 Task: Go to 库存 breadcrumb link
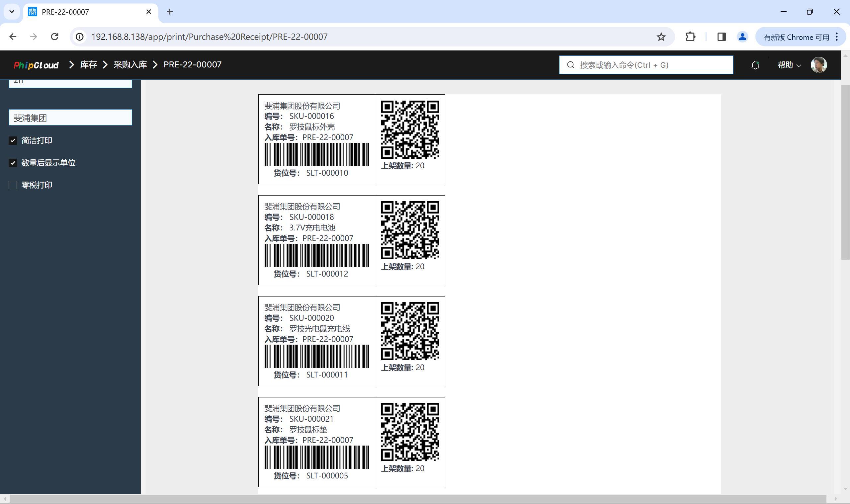pyautogui.click(x=88, y=64)
